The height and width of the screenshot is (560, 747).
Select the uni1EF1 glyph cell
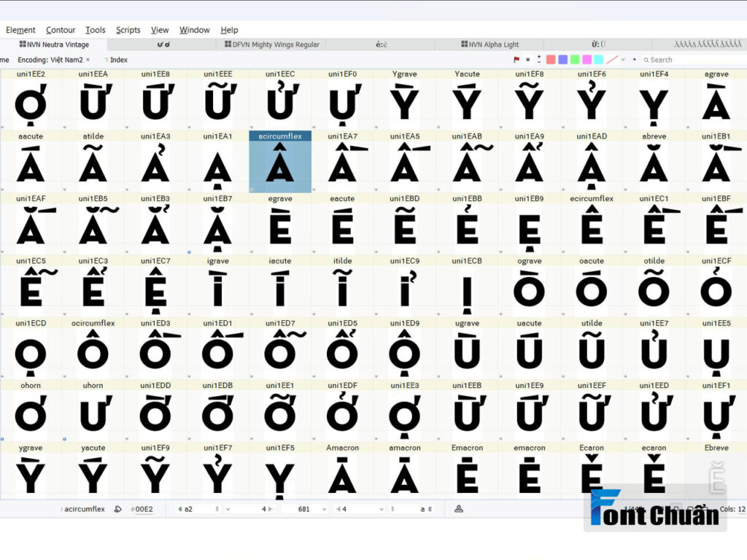pos(716,411)
